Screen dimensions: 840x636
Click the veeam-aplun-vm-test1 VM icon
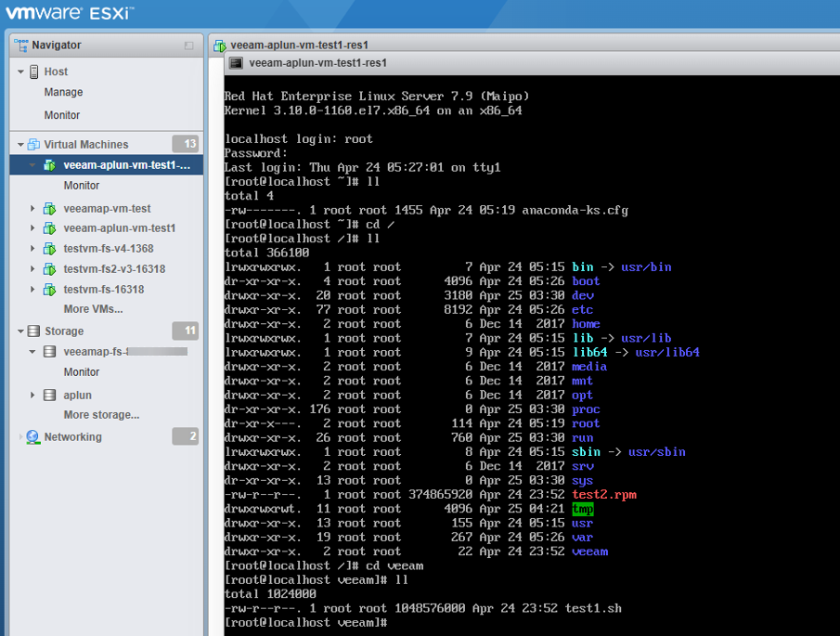coord(49,228)
